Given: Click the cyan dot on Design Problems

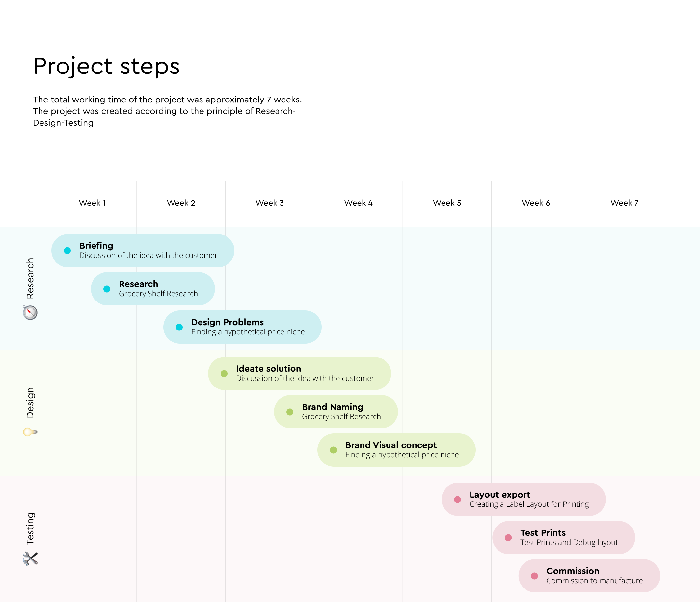Looking at the screenshot, I should click(x=179, y=327).
